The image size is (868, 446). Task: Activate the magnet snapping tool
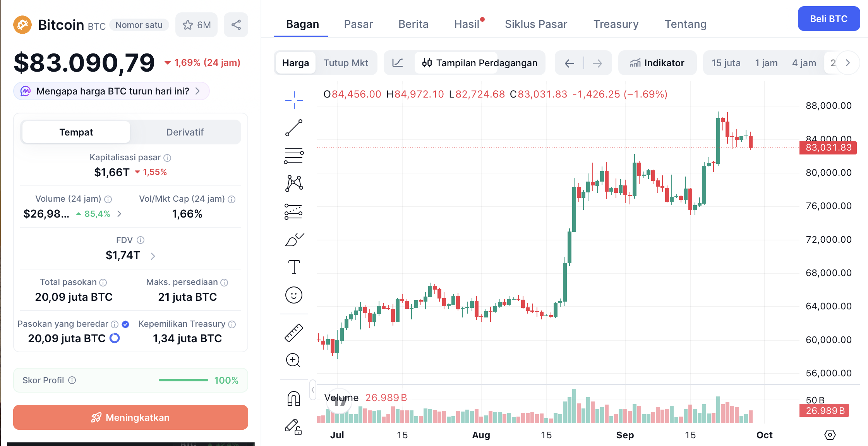point(294,398)
